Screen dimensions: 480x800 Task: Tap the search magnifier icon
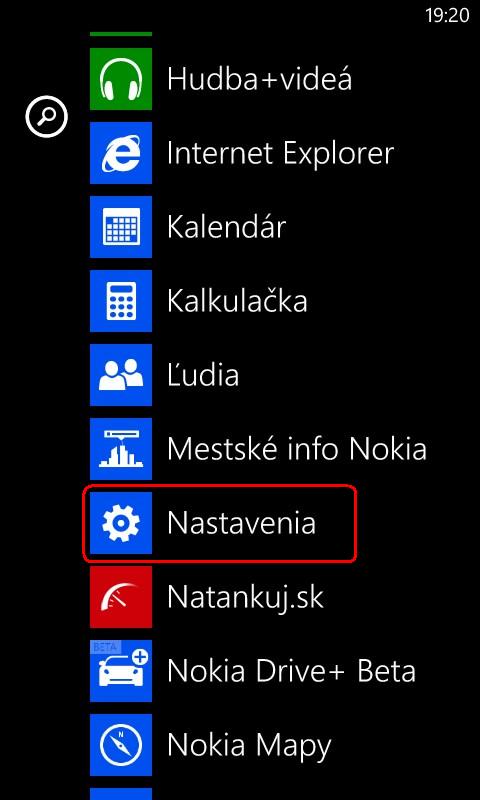coord(46,117)
